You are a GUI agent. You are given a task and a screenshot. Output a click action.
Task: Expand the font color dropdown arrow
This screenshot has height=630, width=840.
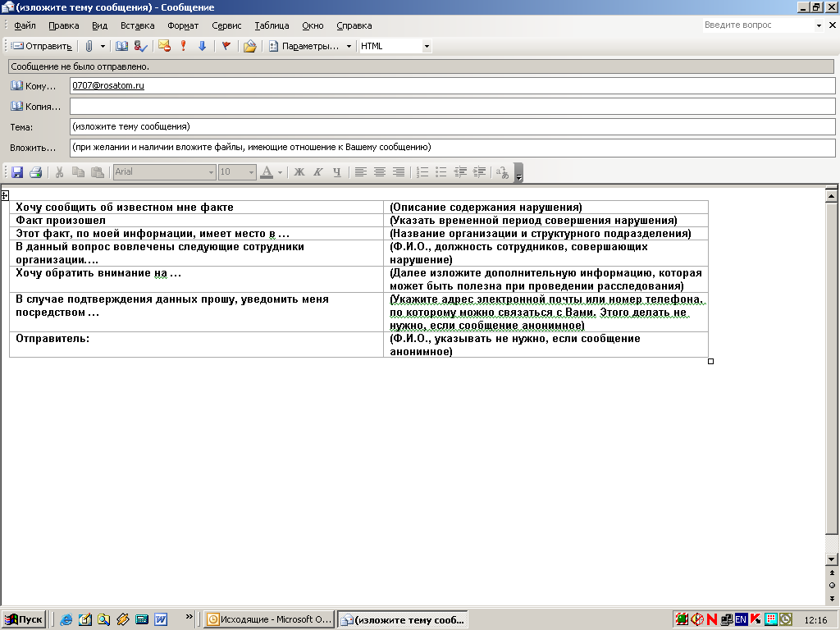pos(280,172)
